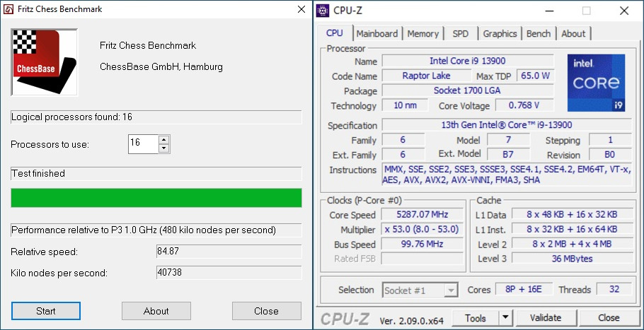Click the CPU-Z version text Ver. 2.09.0.x64
The width and height of the screenshot is (644, 330).
click(x=413, y=320)
